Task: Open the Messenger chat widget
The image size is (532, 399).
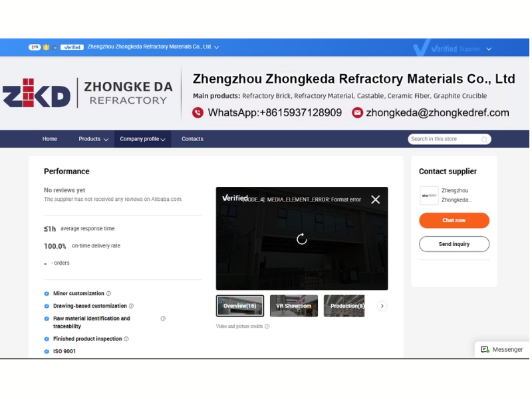Action: pyautogui.click(x=501, y=349)
